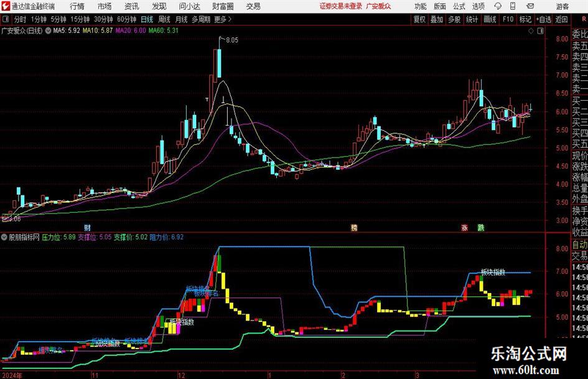Image resolution: width=588 pixels, height=379 pixels.
Task: Click the diamond icon above the chart
Action: (x=531, y=31)
